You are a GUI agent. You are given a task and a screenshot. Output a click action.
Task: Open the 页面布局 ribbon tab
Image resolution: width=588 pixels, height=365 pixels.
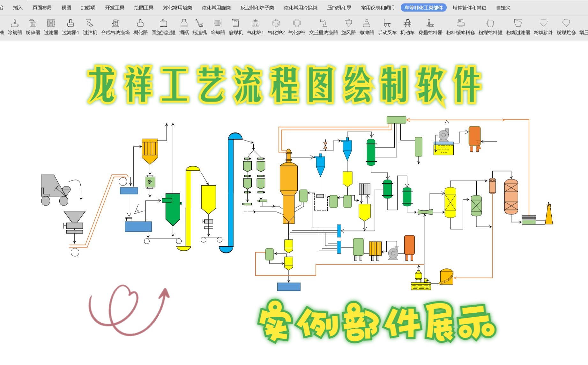[x=42, y=8]
